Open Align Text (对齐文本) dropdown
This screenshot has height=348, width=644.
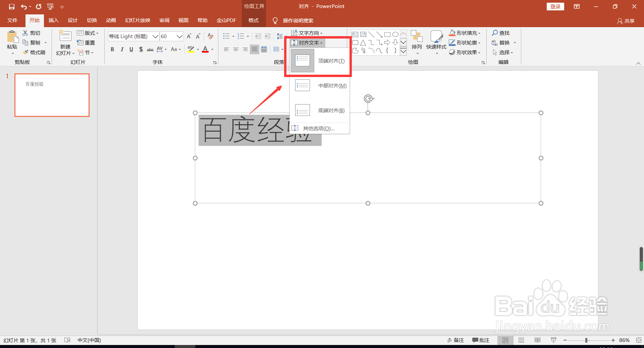tap(307, 43)
